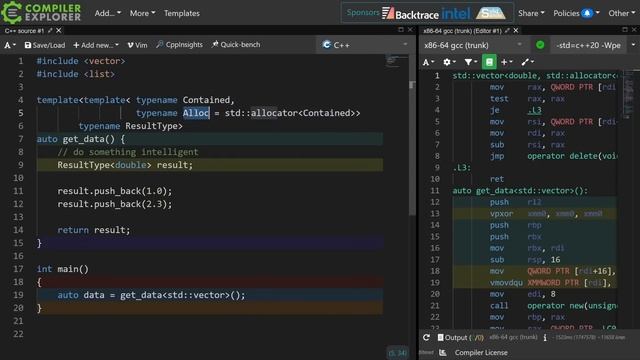
Task: Click the cursor position indicator in editor
Action: (x=397, y=353)
